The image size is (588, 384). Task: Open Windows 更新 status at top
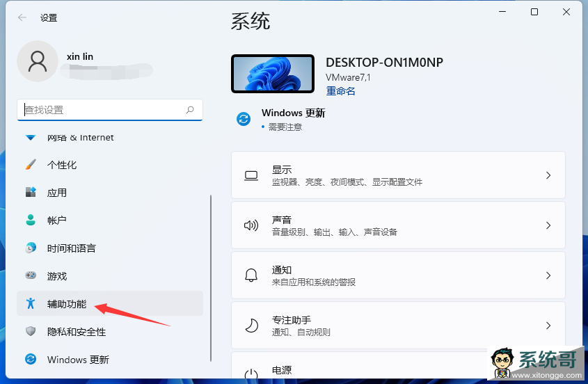(x=281, y=119)
